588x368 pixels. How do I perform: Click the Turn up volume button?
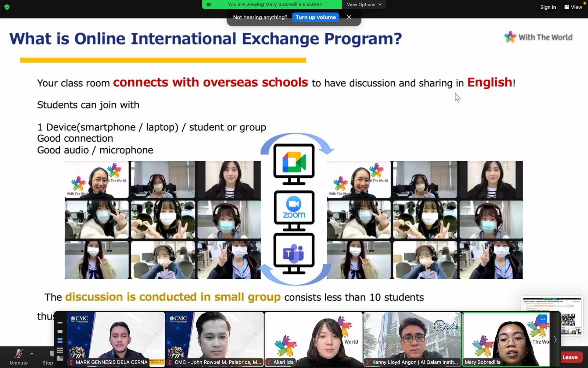tap(315, 17)
